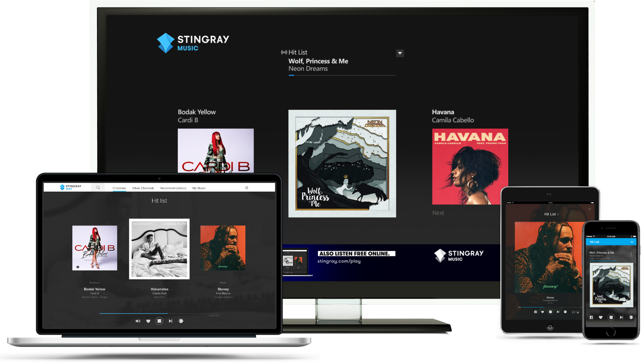Click the search icon in laptop header
Viewport: 642px width, 364px height.
tap(98, 187)
